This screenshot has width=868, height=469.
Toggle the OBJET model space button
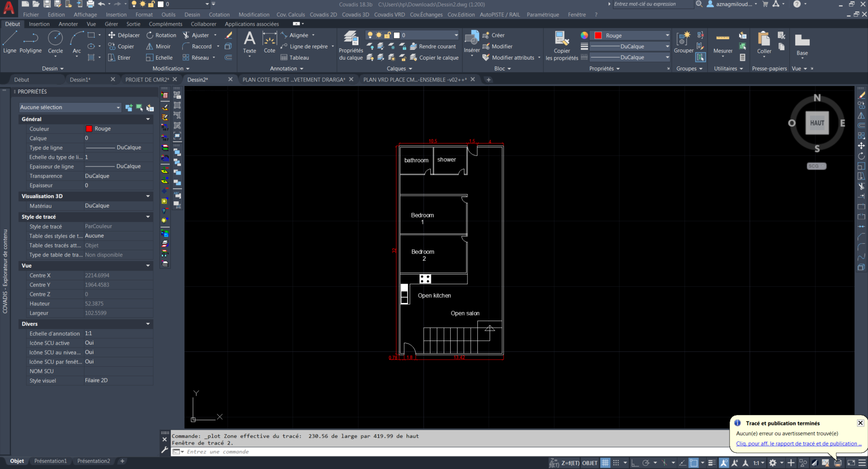click(x=590, y=463)
